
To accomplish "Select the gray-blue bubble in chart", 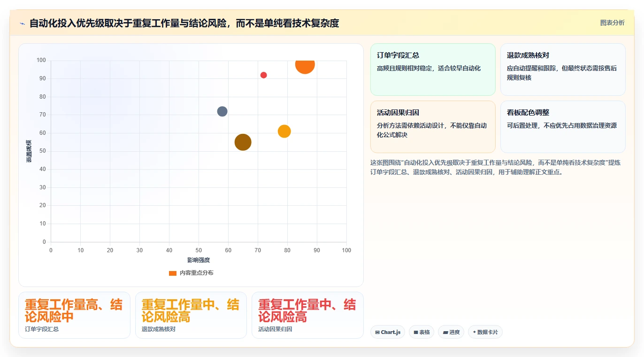I will pos(222,111).
